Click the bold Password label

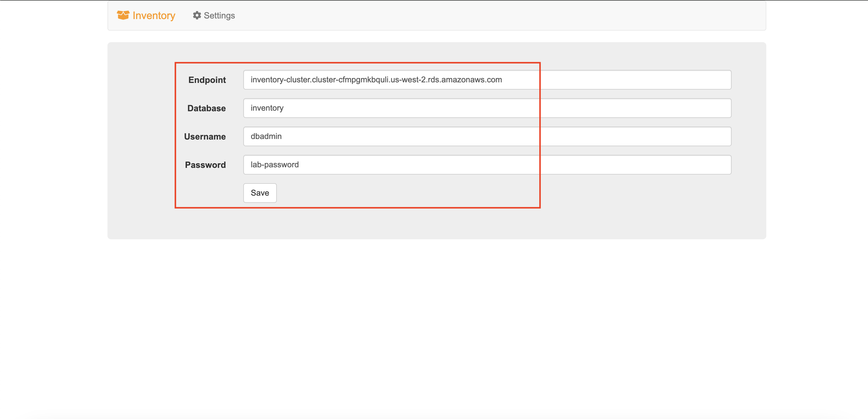coord(205,165)
